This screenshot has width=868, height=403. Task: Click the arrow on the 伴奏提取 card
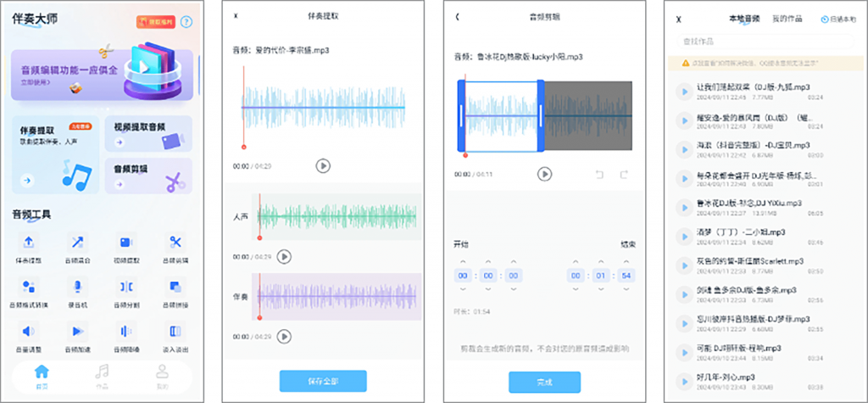click(27, 180)
